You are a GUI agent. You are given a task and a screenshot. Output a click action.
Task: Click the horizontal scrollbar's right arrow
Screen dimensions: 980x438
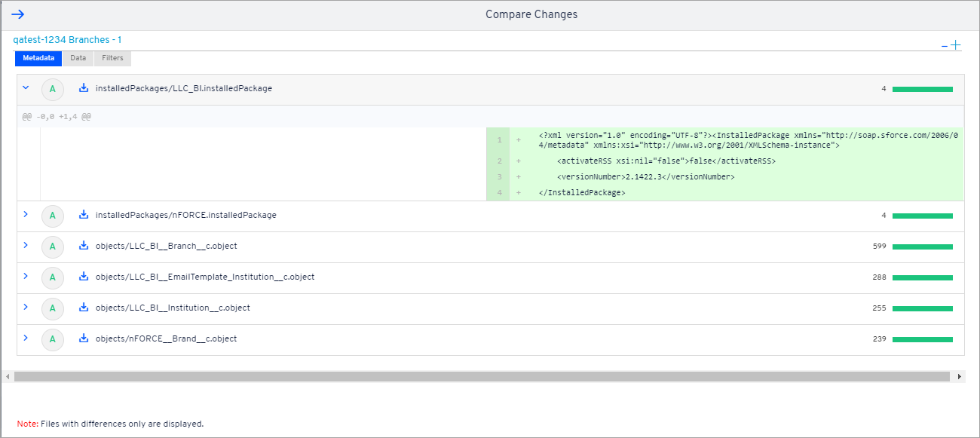pos(958,375)
